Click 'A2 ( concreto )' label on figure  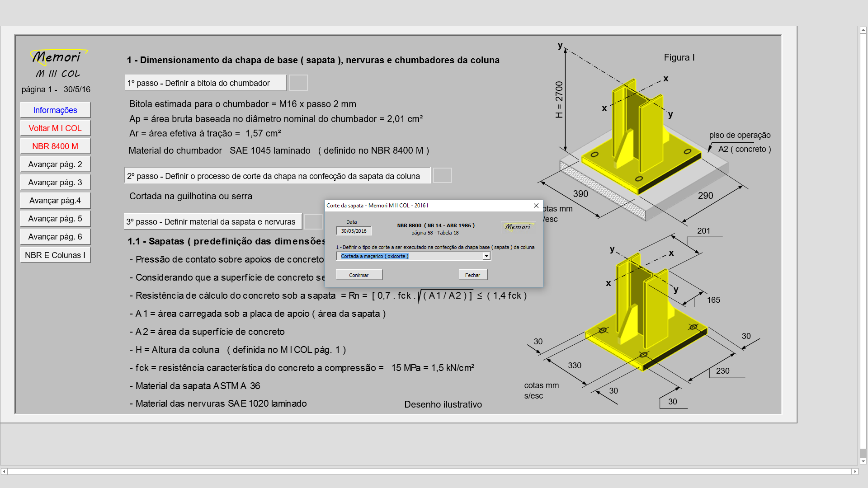(745, 149)
